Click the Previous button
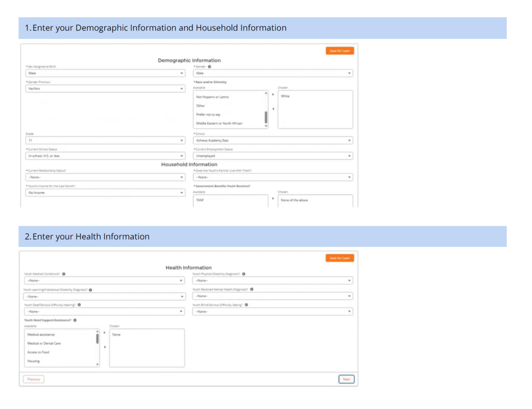532x409 pixels. pyautogui.click(x=34, y=379)
